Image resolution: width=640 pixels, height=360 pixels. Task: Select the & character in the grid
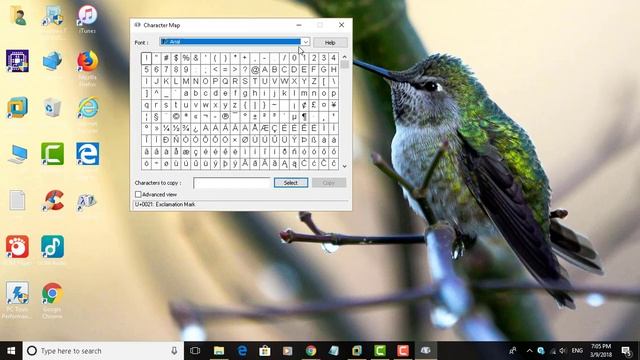coord(196,58)
